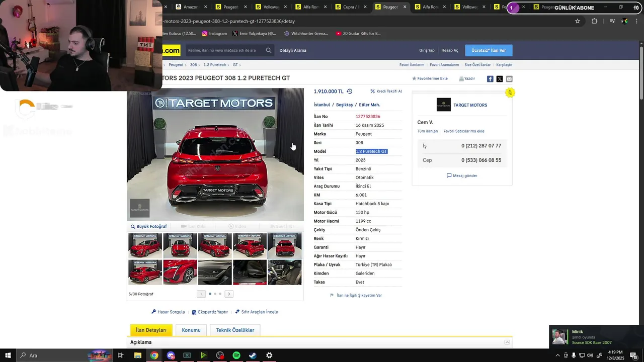Image resolution: width=644 pixels, height=362 pixels.
Task: Open File Explorer from the taskbar
Action: point(137,355)
